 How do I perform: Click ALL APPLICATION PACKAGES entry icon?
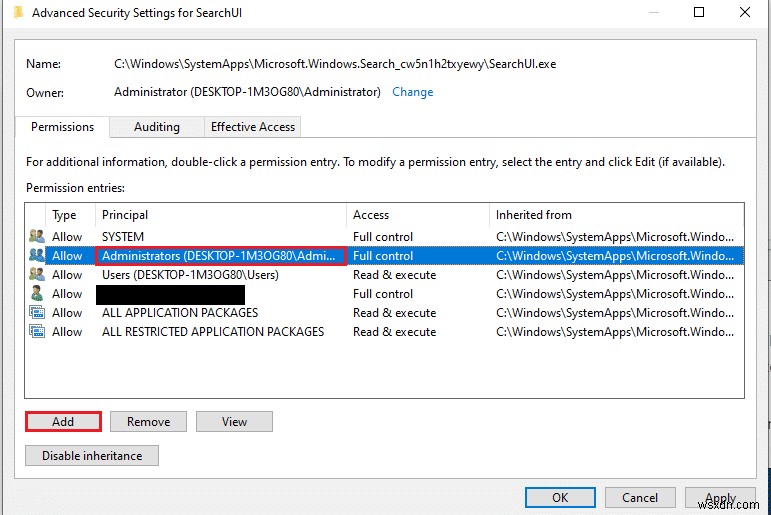[x=37, y=313]
